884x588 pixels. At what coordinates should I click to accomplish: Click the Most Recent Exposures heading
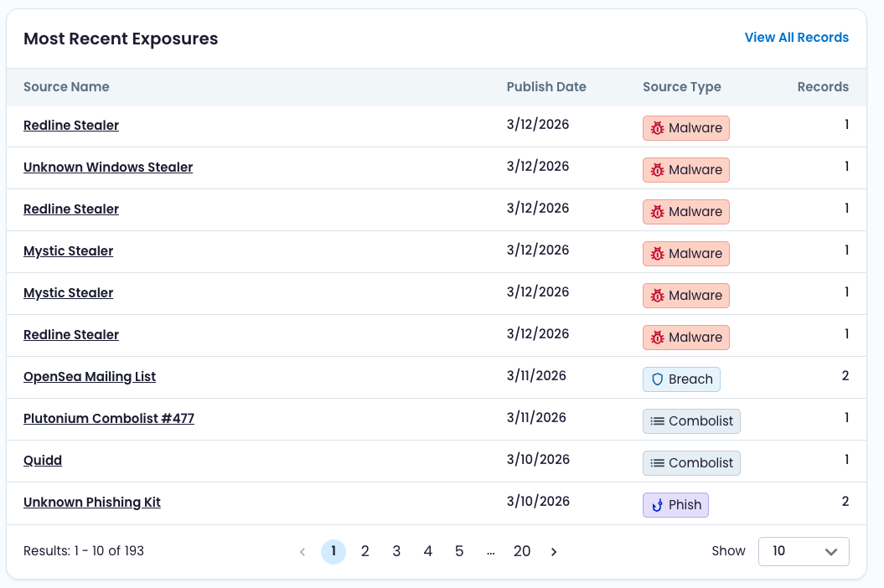point(121,39)
